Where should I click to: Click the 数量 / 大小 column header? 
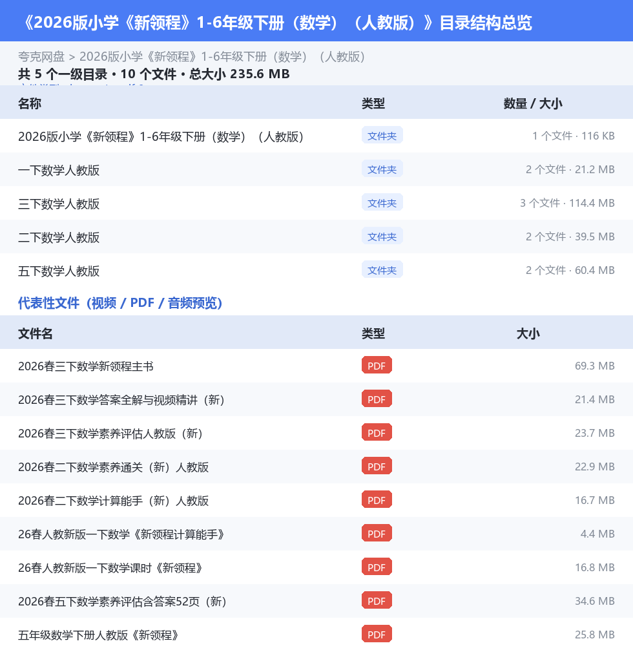(x=533, y=103)
